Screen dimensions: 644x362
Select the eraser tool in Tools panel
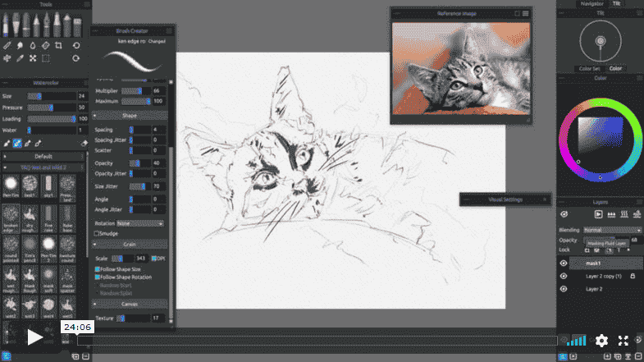[46, 46]
